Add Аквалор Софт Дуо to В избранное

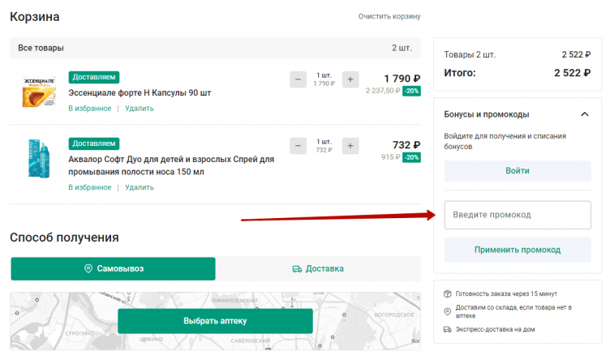pyautogui.click(x=89, y=187)
